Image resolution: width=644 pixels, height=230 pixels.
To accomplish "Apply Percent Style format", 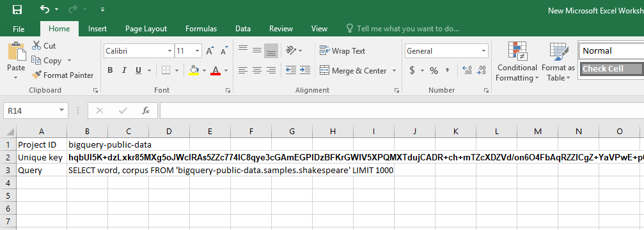I will [434, 70].
